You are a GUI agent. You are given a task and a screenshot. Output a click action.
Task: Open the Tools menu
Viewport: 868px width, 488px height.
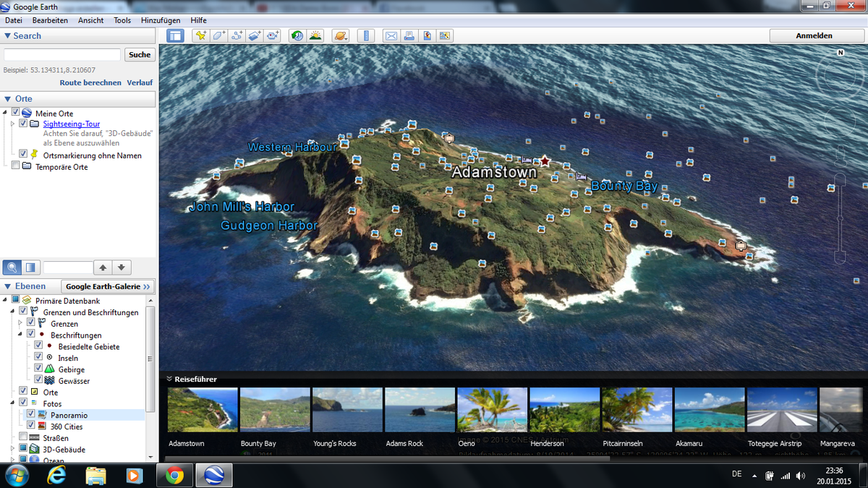pos(122,20)
